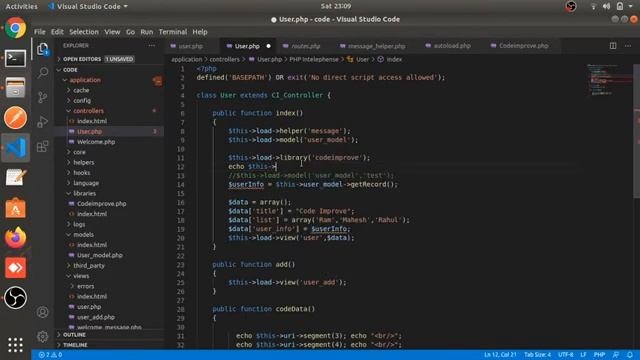Open User_model.php in the file tree

coord(100,255)
